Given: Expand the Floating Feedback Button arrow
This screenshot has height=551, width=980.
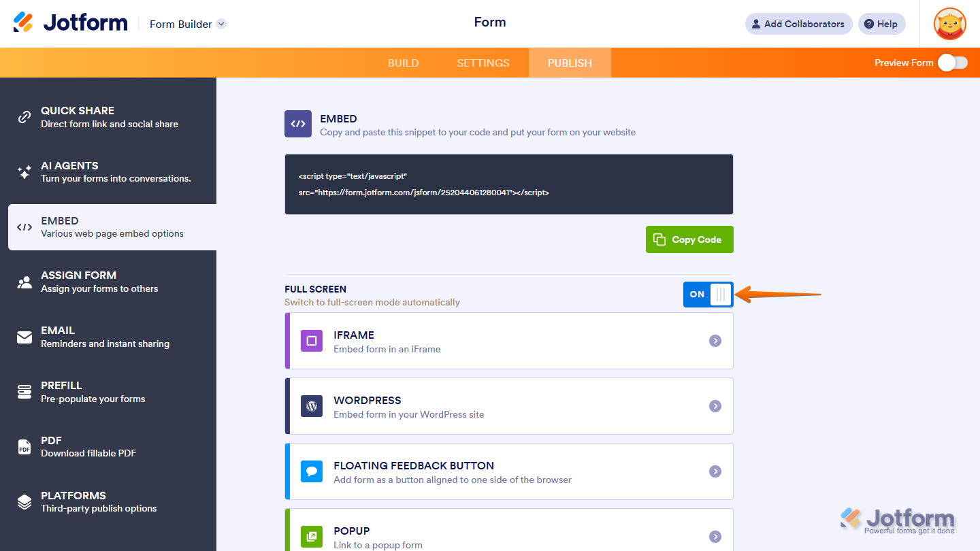Looking at the screenshot, I should [715, 471].
